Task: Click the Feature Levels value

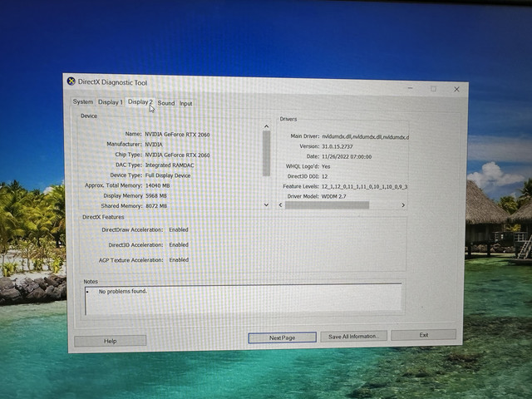Action: click(364, 186)
